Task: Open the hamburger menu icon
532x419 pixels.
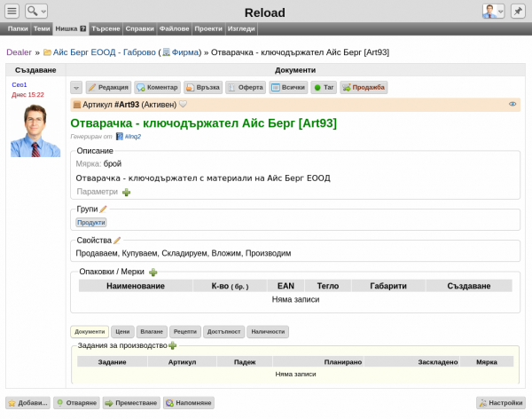Action: (12, 12)
